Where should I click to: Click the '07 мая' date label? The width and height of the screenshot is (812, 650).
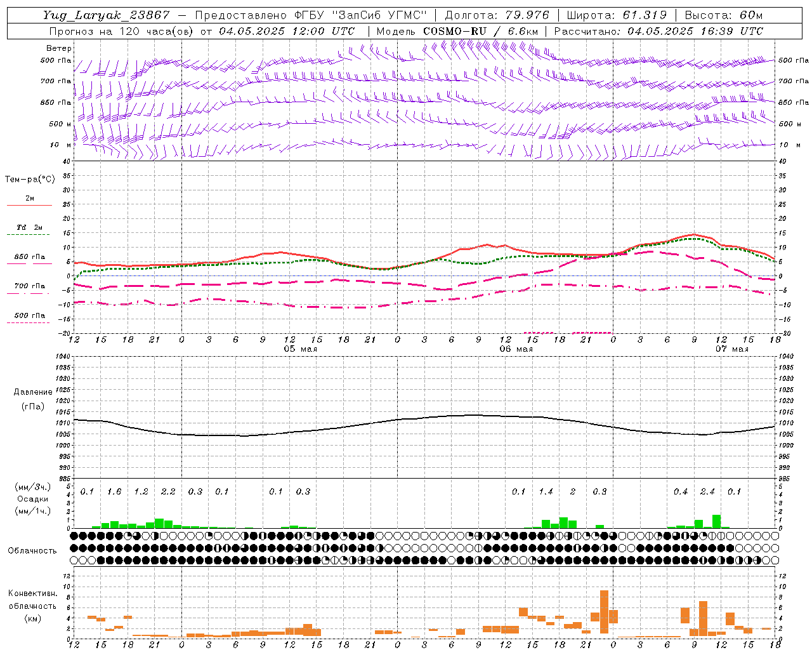pyautogui.click(x=731, y=349)
